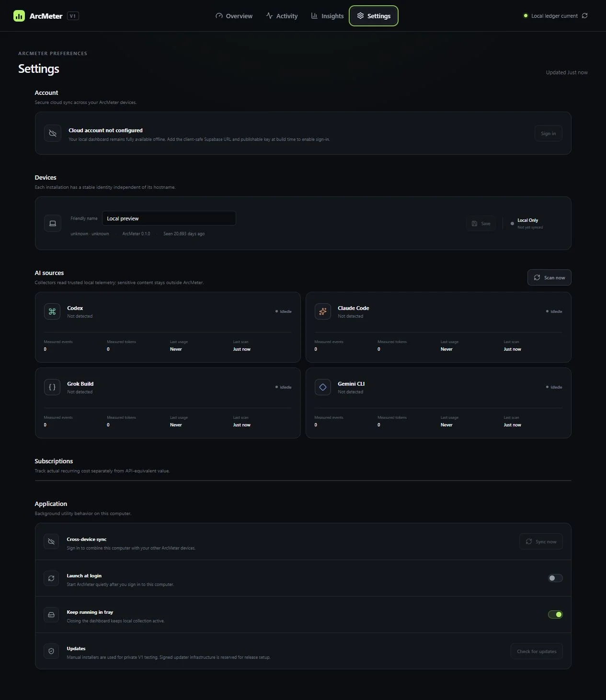Click Check for updates button
Screen dimensions: 606x700
[537, 651]
